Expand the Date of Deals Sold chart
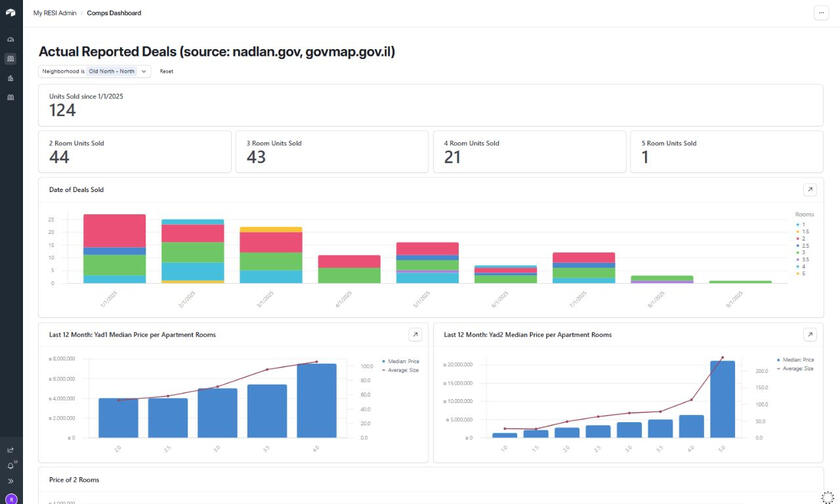This screenshot has width=840, height=504. pos(810,190)
